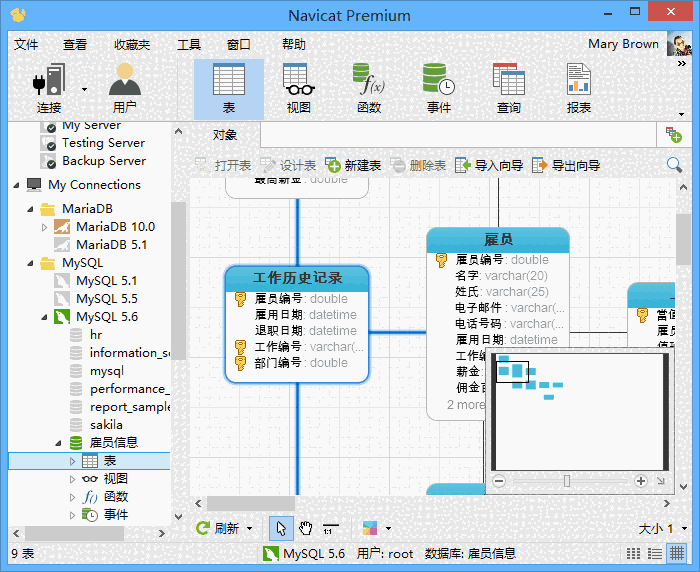The image size is (700, 572).
Task: Select the hr database
Action: tap(96, 335)
